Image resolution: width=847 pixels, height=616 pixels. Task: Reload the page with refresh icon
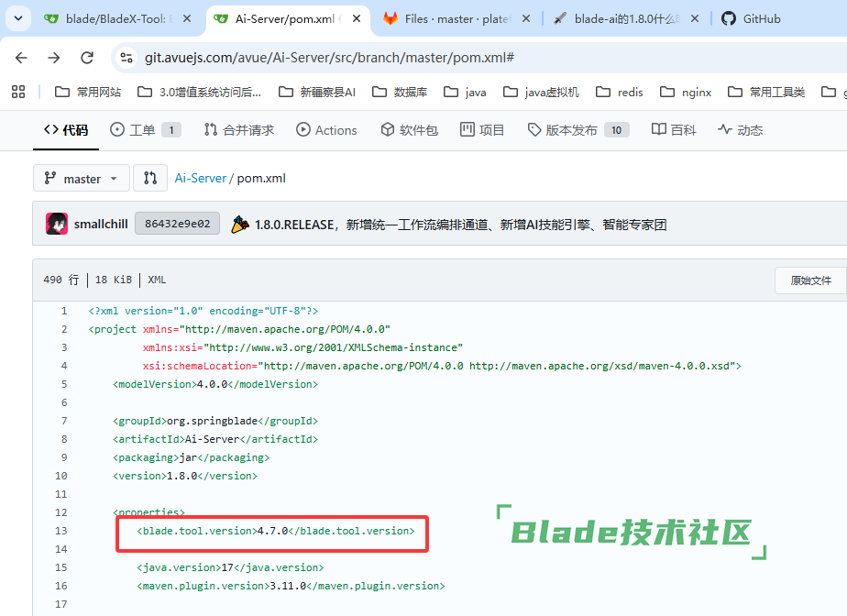pyautogui.click(x=87, y=57)
